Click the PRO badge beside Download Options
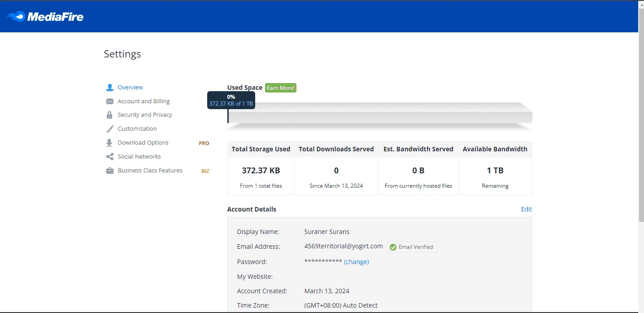Image resolution: width=644 pixels, height=313 pixels. [x=204, y=143]
